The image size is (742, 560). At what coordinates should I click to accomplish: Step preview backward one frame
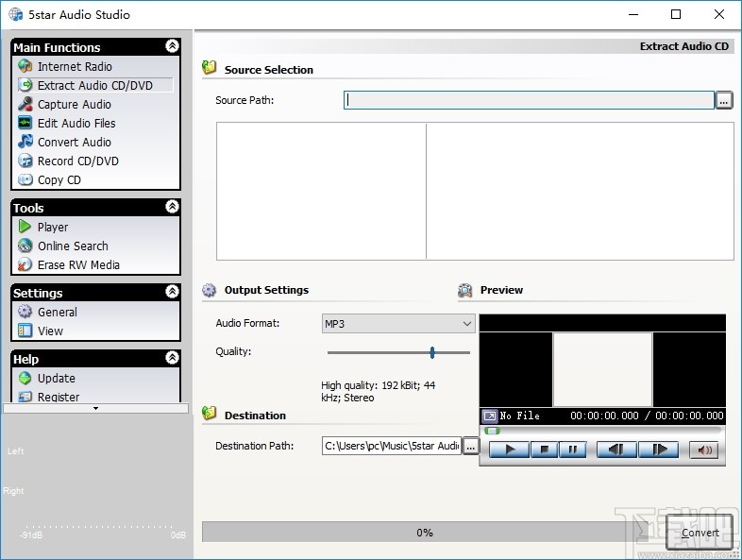pos(616,450)
